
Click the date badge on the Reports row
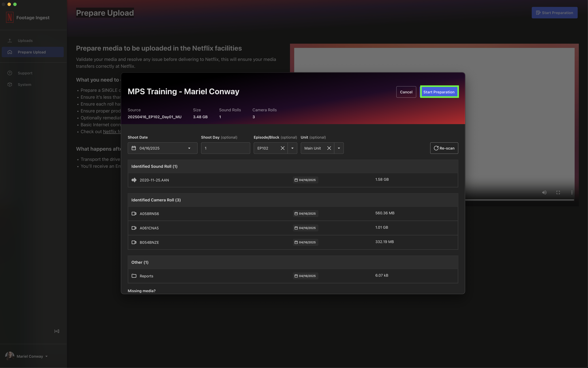[x=305, y=276]
